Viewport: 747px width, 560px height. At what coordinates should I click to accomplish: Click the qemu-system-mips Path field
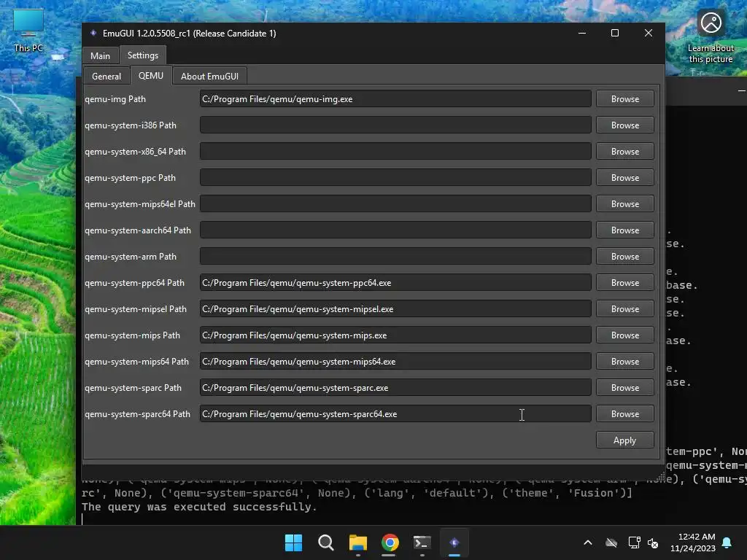point(395,335)
